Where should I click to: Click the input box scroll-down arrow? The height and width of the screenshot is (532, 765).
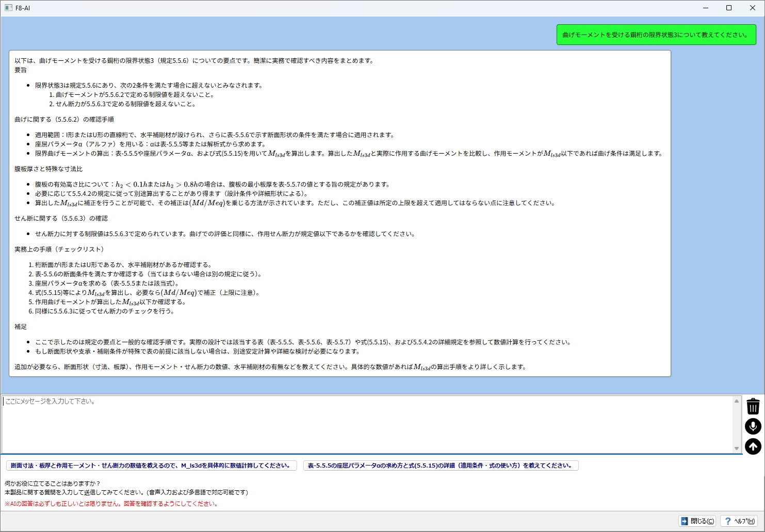737,448
